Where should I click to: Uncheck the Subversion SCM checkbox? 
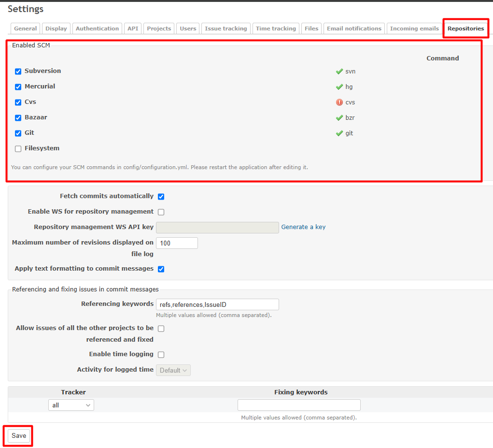(18, 71)
